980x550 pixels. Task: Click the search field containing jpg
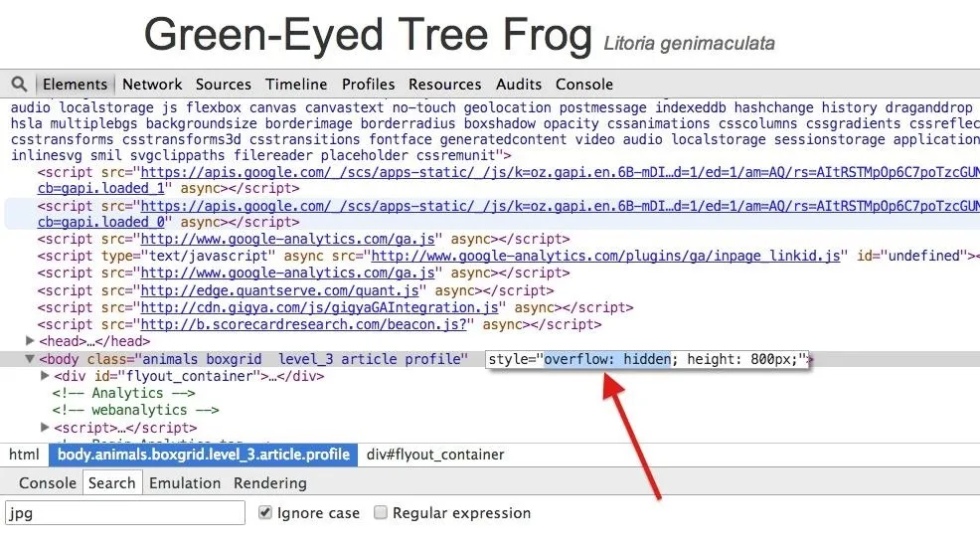point(125,513)
